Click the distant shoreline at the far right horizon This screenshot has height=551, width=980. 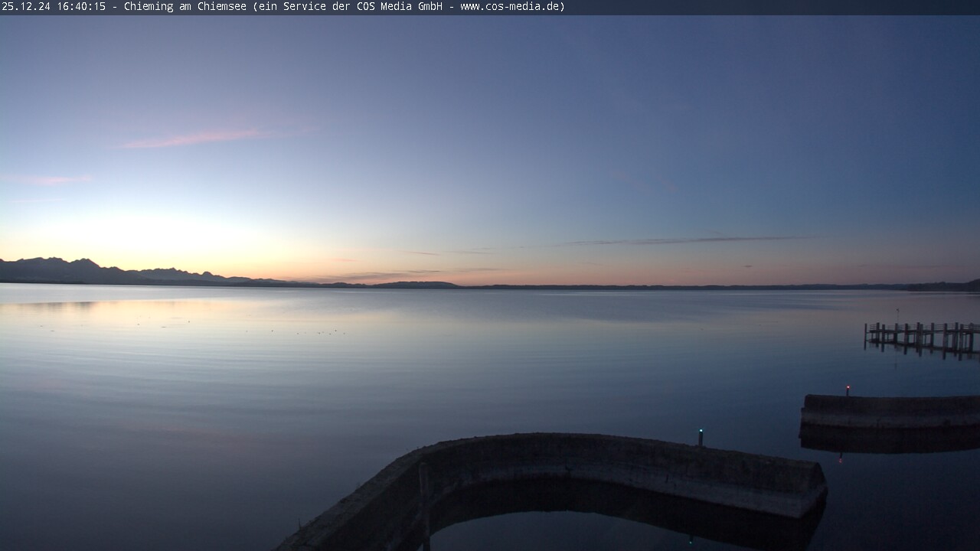pyautogui.click(x=946, y=286)
